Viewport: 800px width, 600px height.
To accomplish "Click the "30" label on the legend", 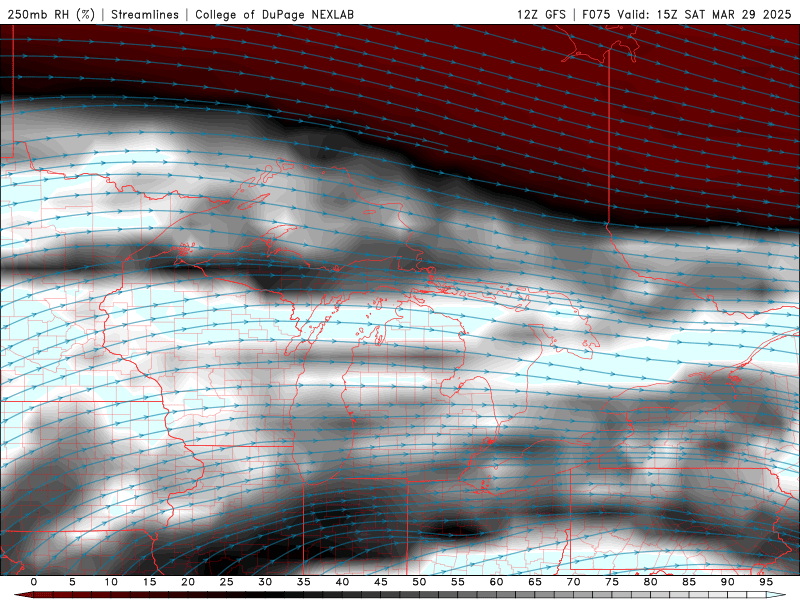I will tap(265, 582).
